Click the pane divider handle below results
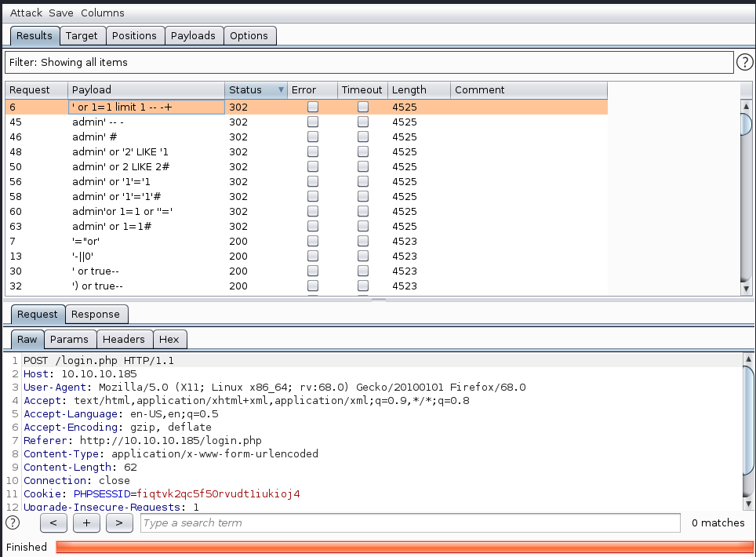Screen dimensions: 756x557 tap(379, 300)
